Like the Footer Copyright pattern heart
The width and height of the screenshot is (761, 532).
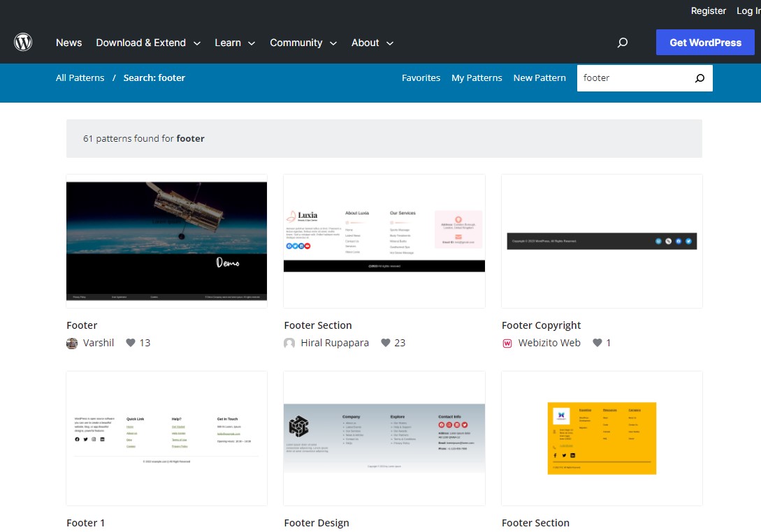[597, 343]
